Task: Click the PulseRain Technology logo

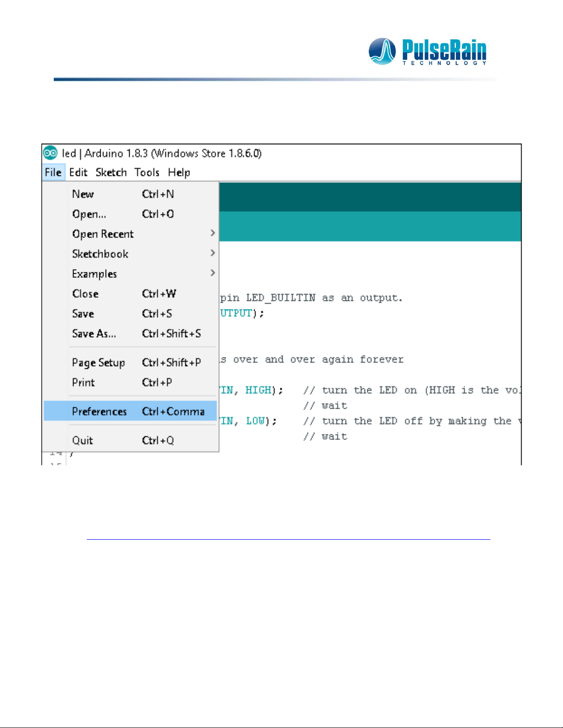Action: click(x=427, y=51)
